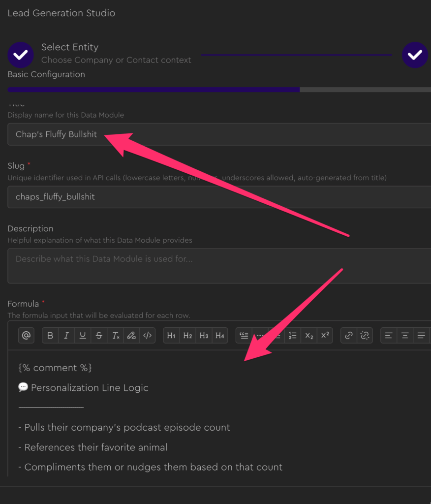Viewport: 431px width, 504px height.
Task: Click the Select Entity step checkmark
Action: [x=21, y=55]
